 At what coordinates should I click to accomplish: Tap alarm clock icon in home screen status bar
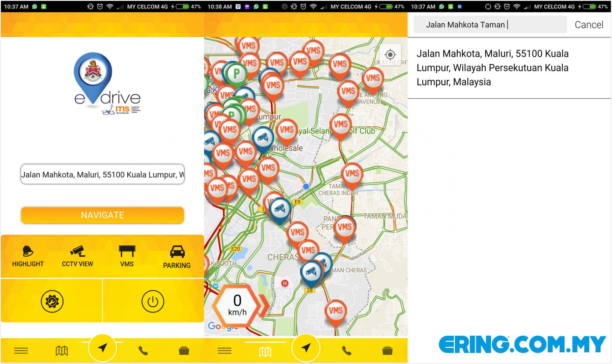pyautogui.click(x=100, y=6)
